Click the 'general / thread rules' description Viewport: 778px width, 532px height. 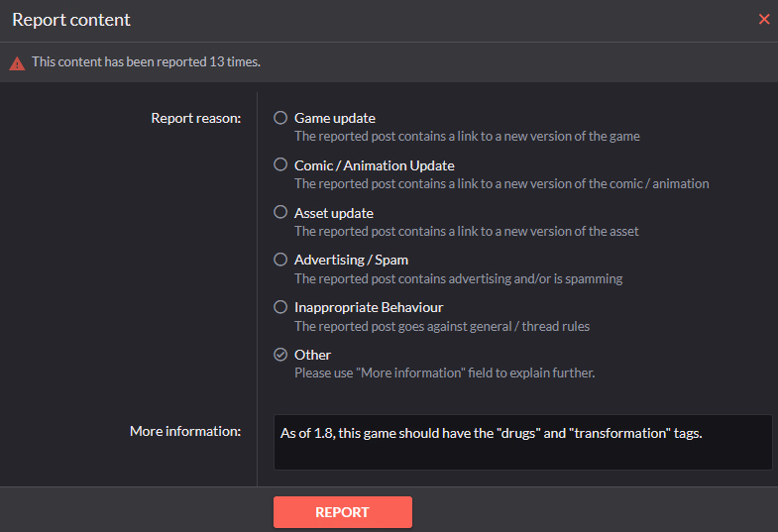tap(442, 326)
